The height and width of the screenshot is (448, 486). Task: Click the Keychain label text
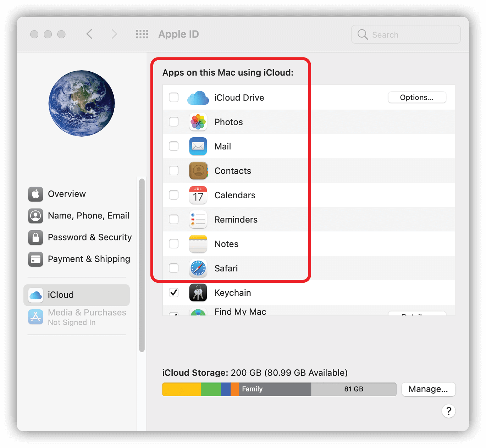(x=233, y=293)
